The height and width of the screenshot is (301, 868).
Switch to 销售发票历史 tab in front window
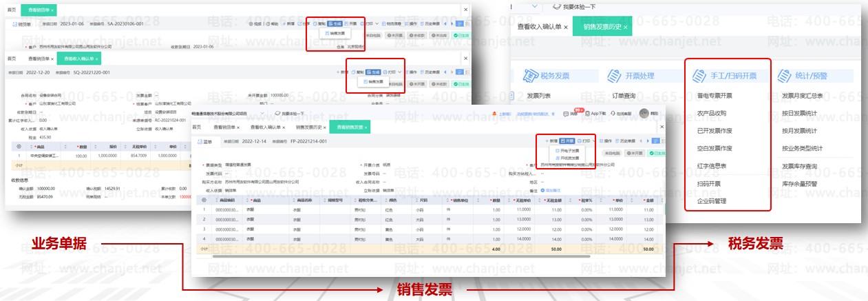pyautogui.click(x=310, y=127)
